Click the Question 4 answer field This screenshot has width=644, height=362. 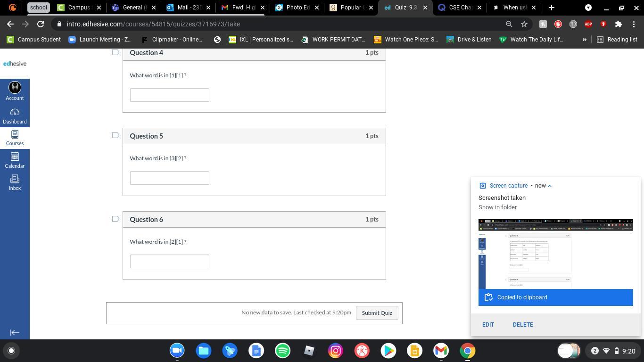tap(170, 95)
